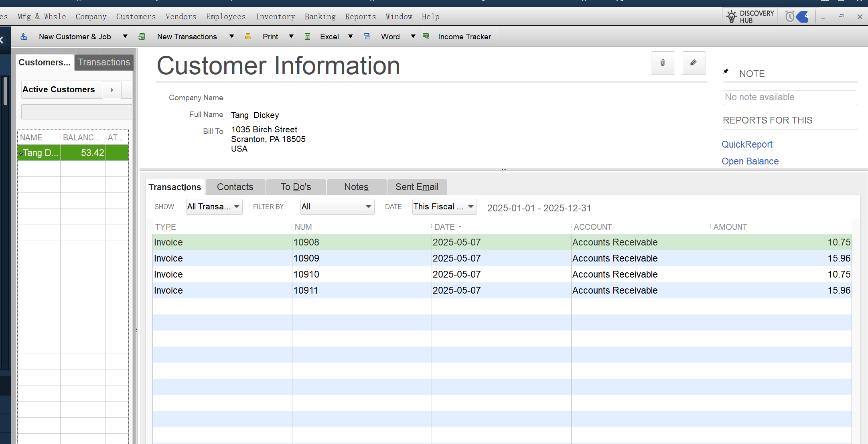Open the Banking menu

320,16
